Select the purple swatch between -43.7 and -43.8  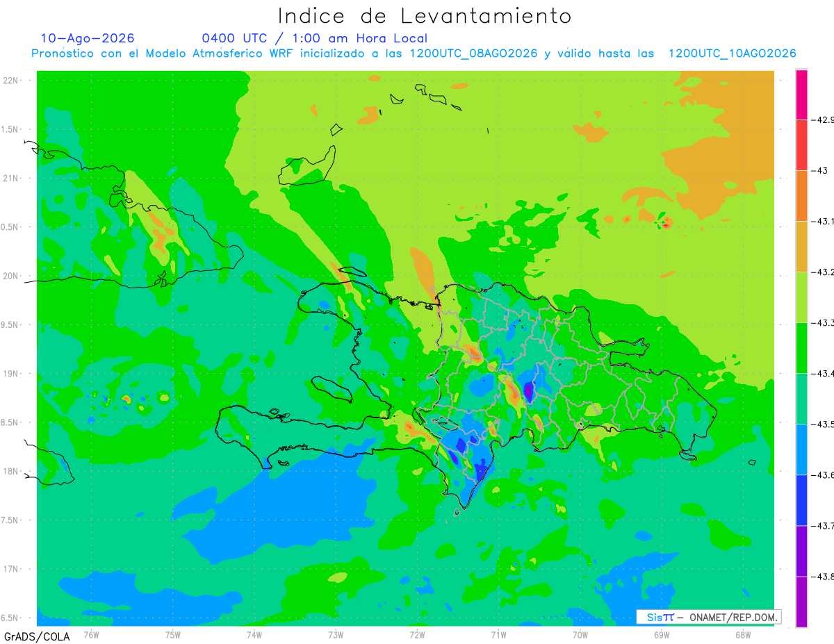(801, 550)
